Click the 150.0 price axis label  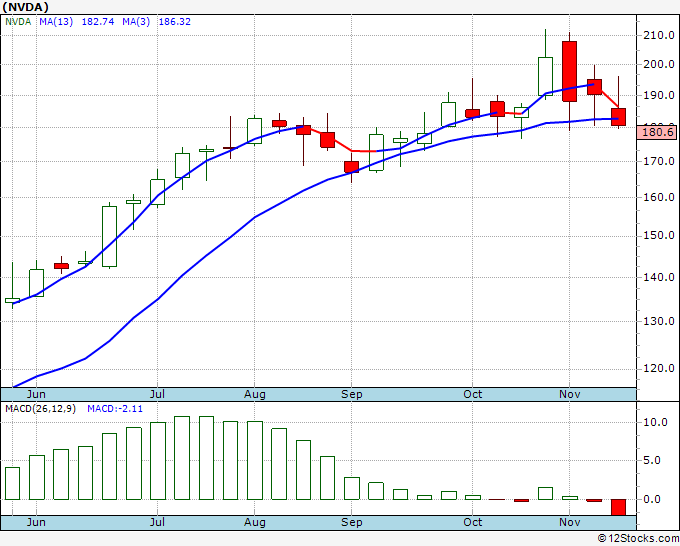[x=658, y=236]
